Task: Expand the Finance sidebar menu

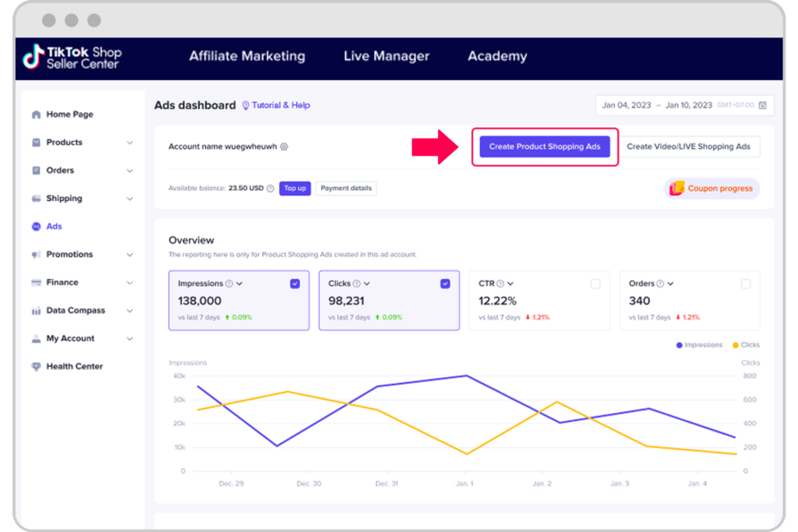Action: [129, 283]
